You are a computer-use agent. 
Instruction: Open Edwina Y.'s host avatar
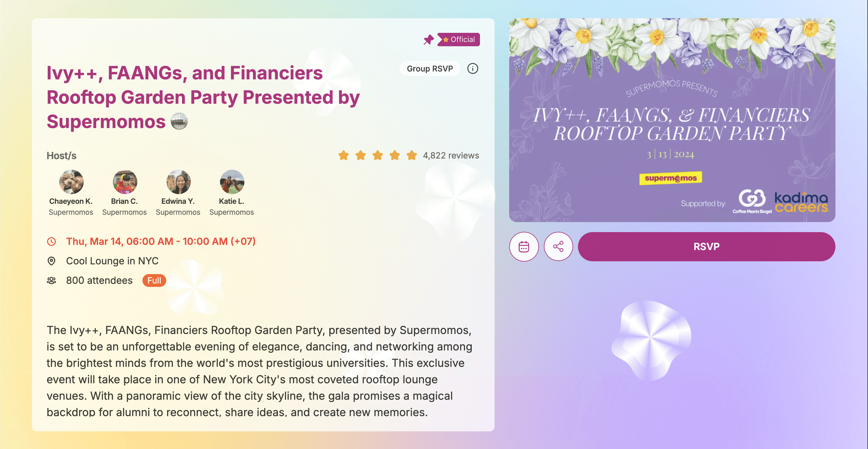pyautogui.click(x=178, y=182)
